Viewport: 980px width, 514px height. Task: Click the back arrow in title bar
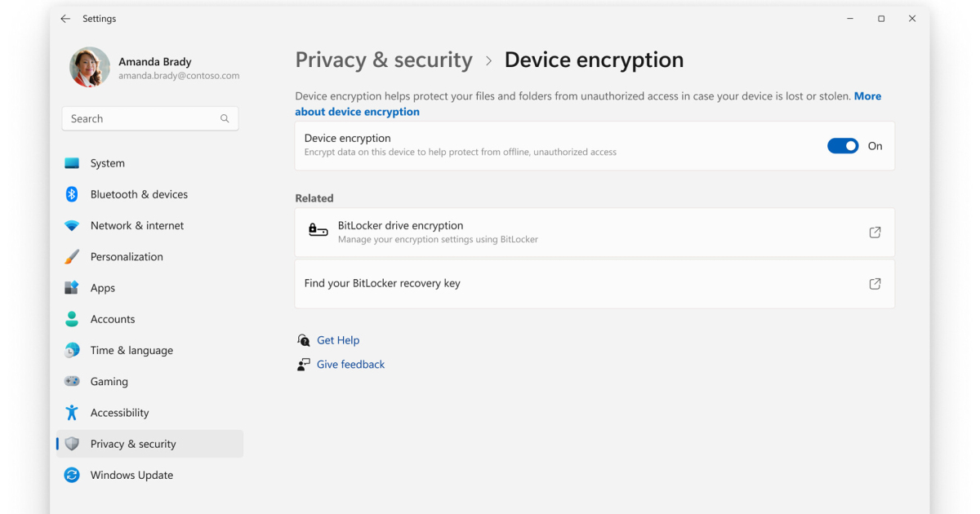[65, 19]
